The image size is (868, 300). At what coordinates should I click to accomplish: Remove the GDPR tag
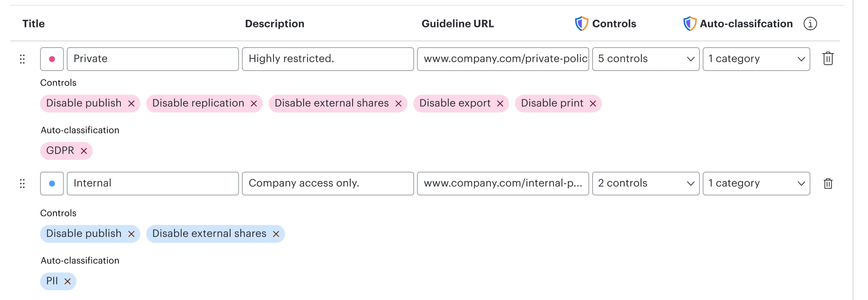pyautogui.click(x=84, y=151)
